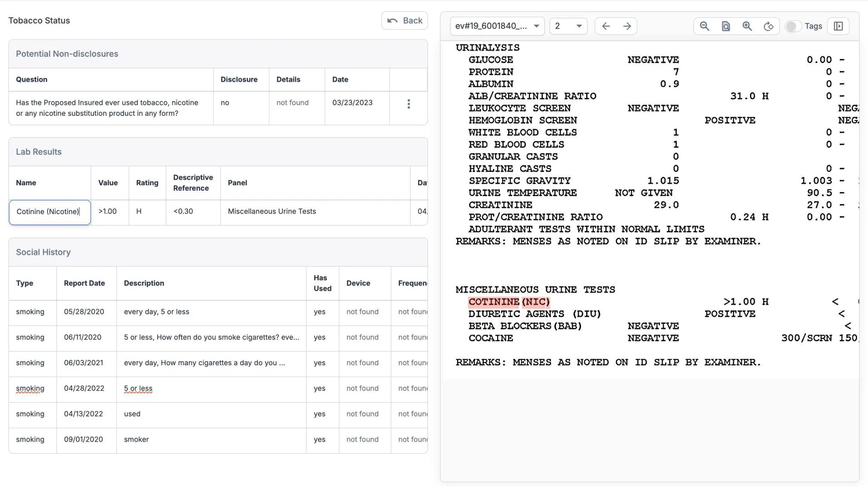This screenshot has width=868, height=487.
Task: Open the page number dropdown
Action: tap(568, 26)
